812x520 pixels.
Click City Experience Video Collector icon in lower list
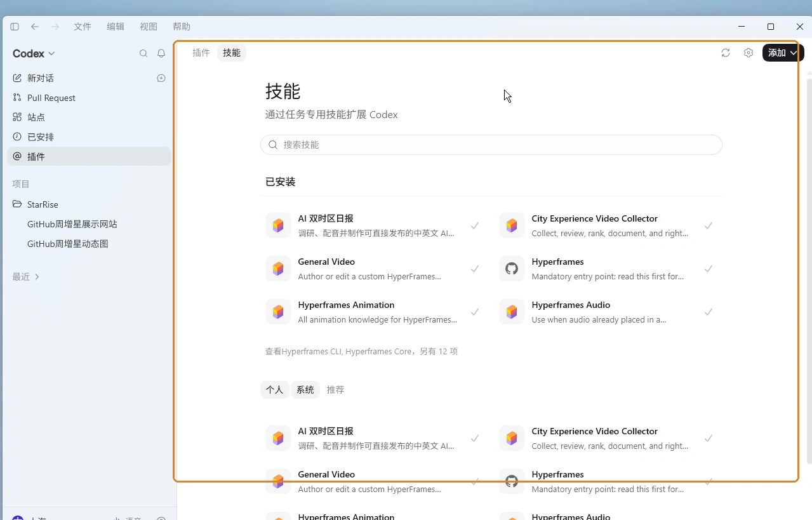pos(512,438)
